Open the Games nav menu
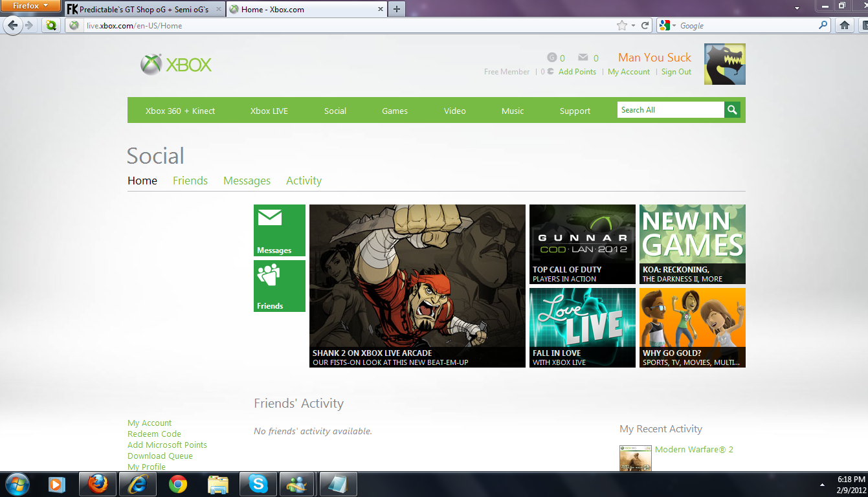 tap(395, 111)
